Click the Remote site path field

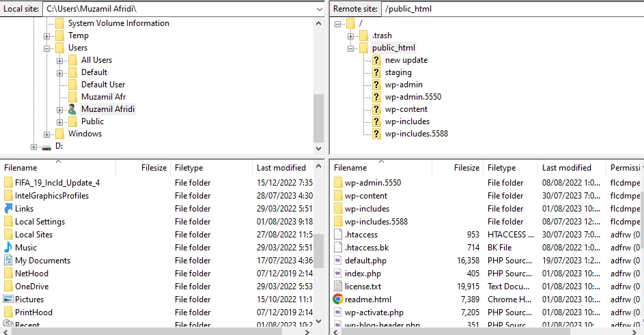[x=513, y=9]
